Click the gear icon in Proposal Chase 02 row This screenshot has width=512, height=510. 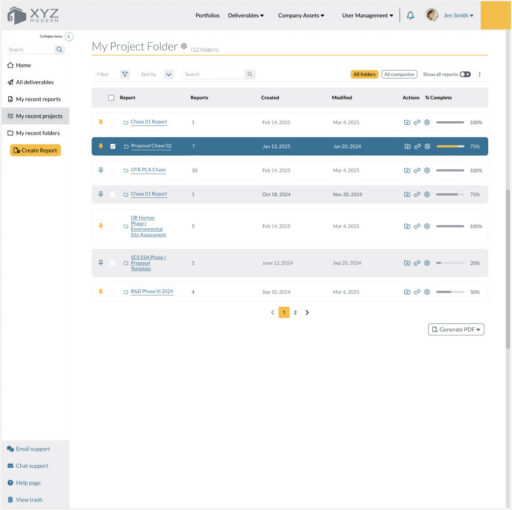[x=427, y=146]
